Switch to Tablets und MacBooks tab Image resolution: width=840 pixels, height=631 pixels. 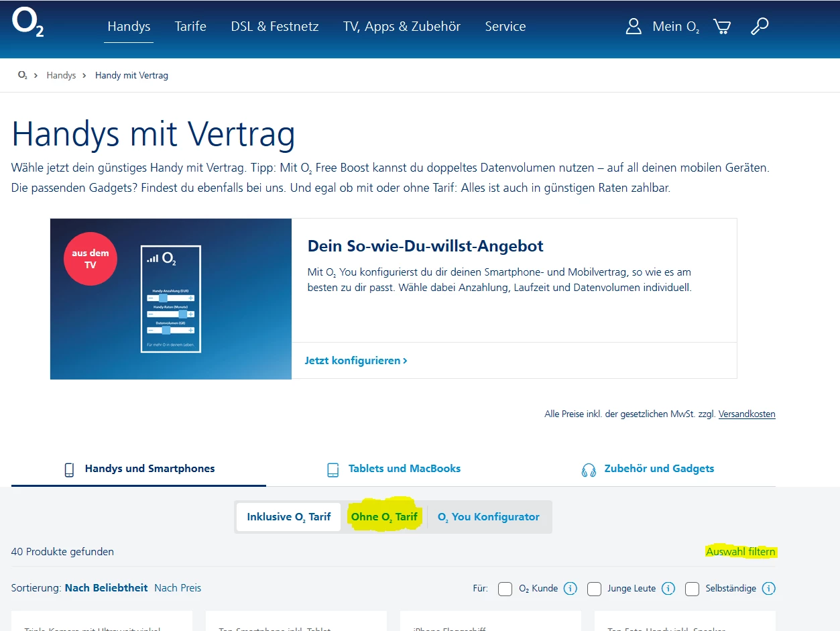[x=394, y=469]
